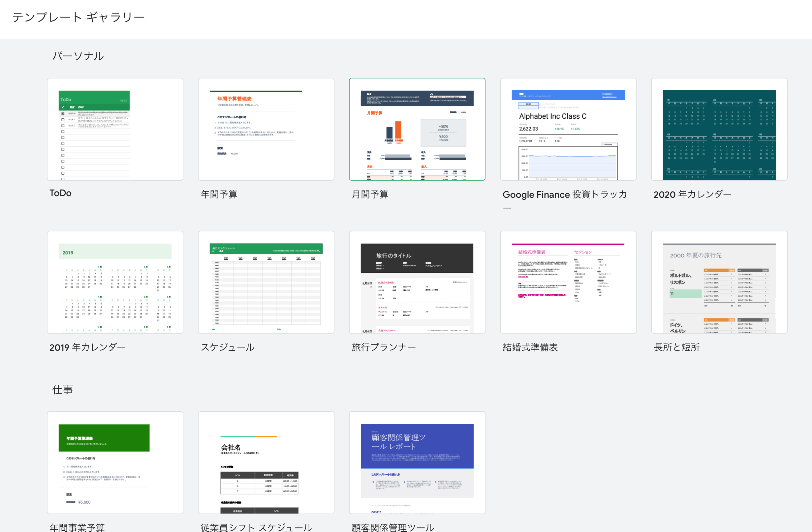Viewport: 812px width, 532px height.
Task: Open the 顧客関係管理ツール template thumbnail
Action: (x=417, y=462)
